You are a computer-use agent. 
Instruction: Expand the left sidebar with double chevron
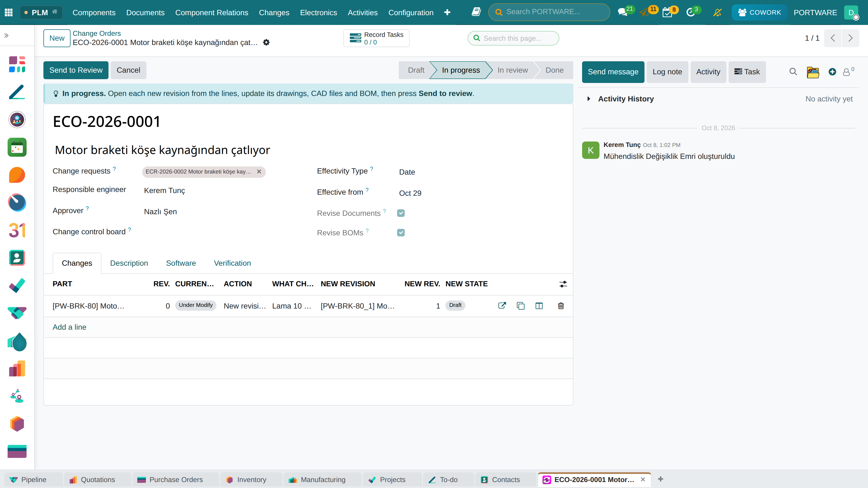click(x=7, y=35)
